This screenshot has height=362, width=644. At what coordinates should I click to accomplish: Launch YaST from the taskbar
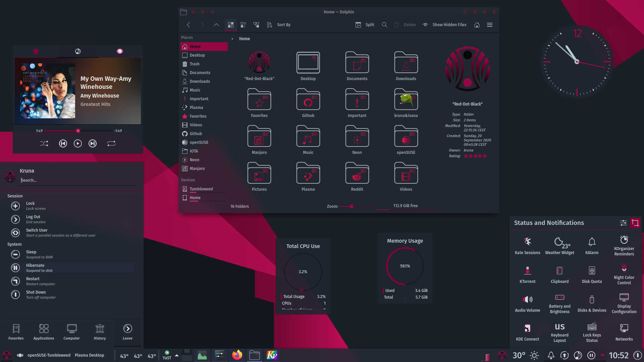pos(167,355)
